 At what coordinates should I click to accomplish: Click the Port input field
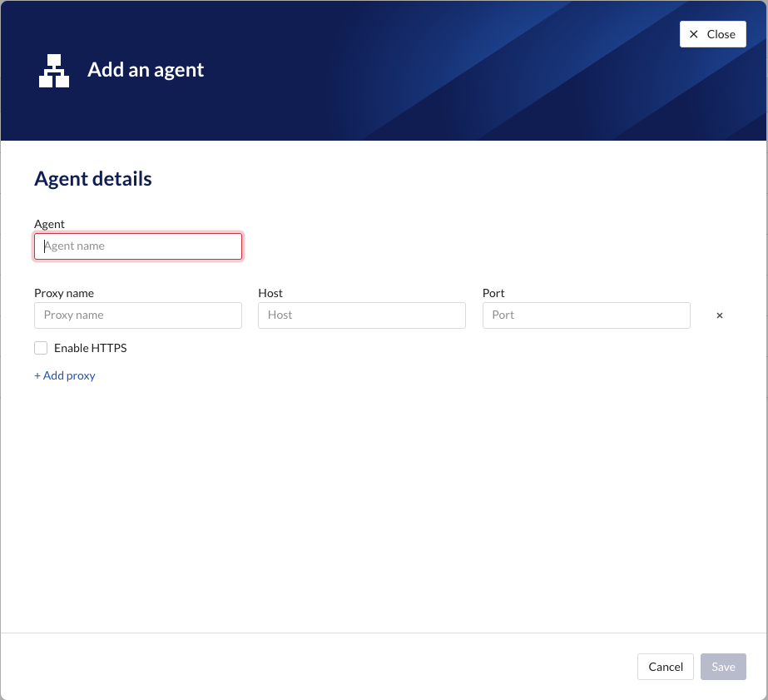click(586, 315)
